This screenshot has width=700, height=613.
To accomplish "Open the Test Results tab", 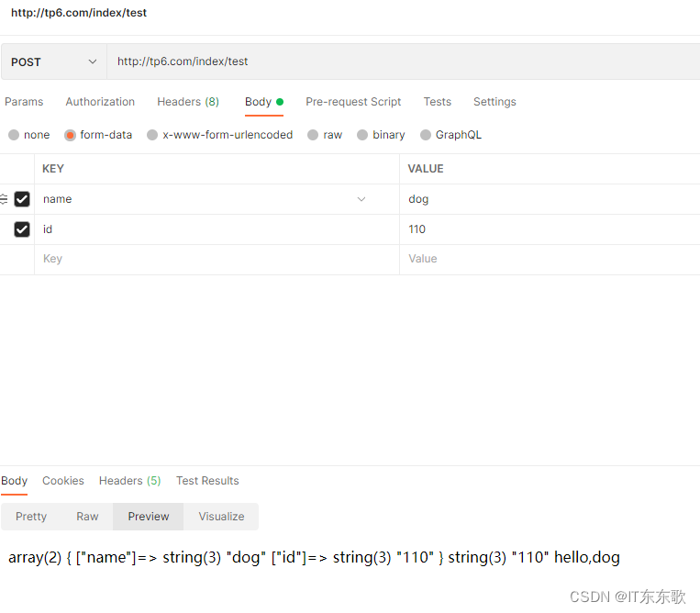I will (207, 481).
